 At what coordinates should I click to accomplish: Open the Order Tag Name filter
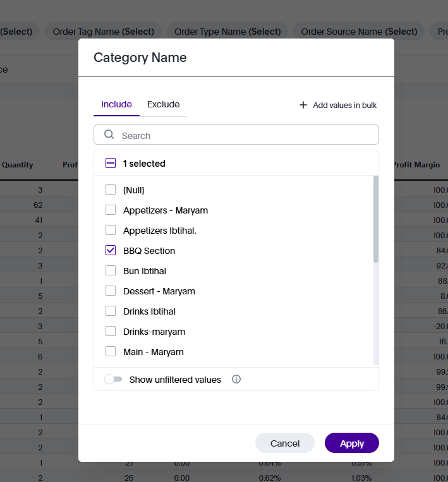pyautogui.click(x=103, y=32)
